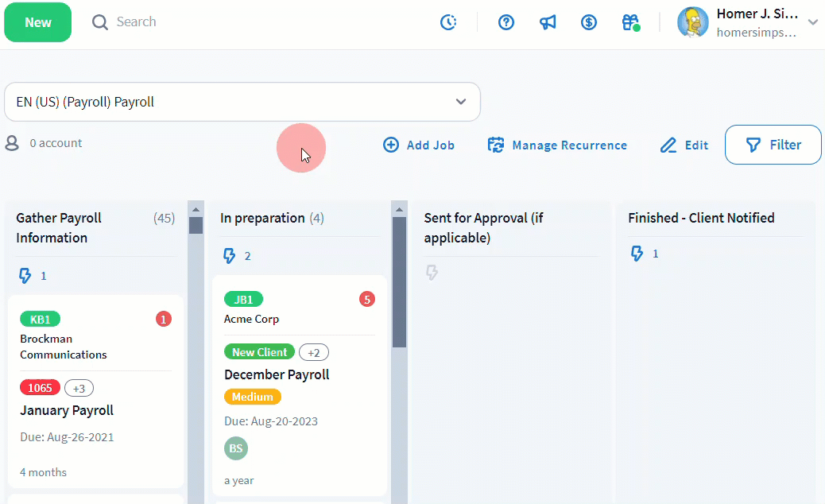The width and height of the screenshot is (825, 504).
Task: Open the help question mark icon
Action: pyautogui.click(x=506, y=22)
